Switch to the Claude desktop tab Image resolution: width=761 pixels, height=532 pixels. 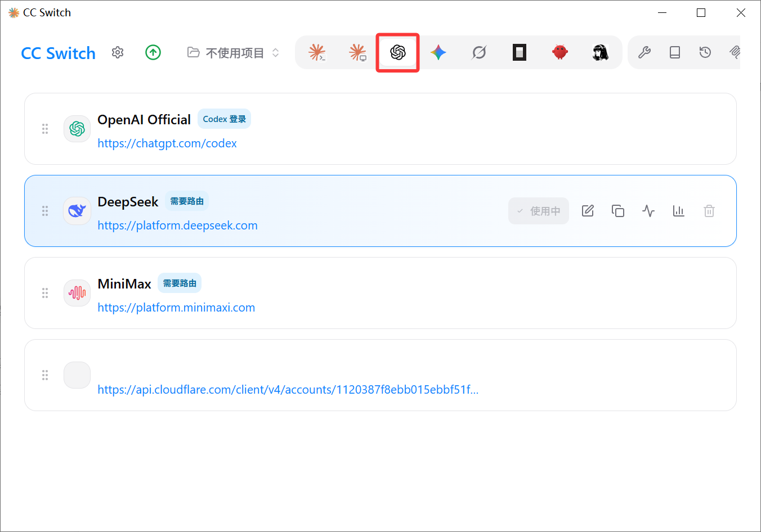coord(357,52)
